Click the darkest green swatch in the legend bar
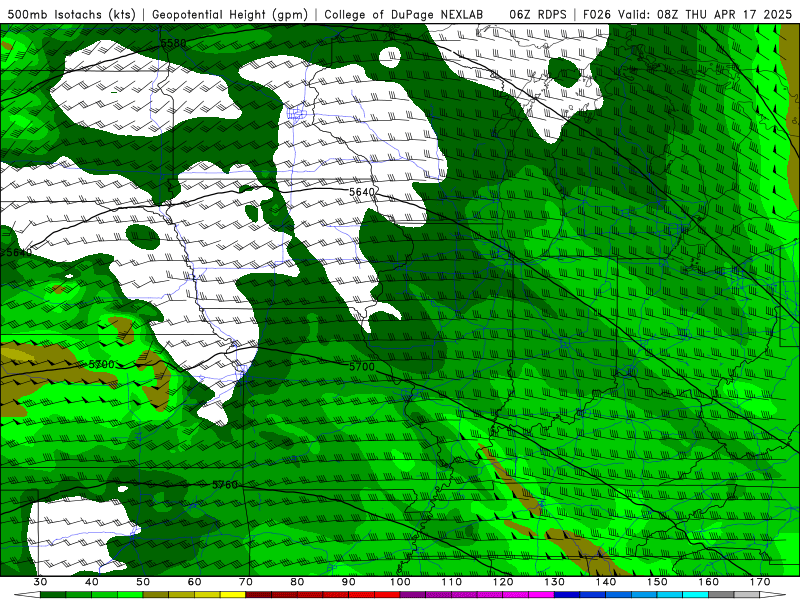This screenshot has height=600, width=800. click(x=53, y=595)
